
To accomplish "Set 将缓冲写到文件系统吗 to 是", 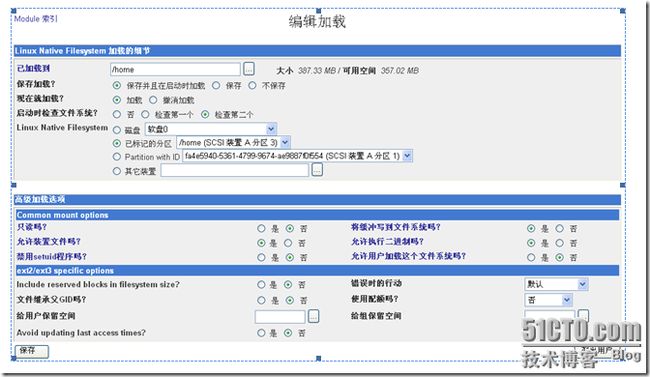I will point(531,228).
